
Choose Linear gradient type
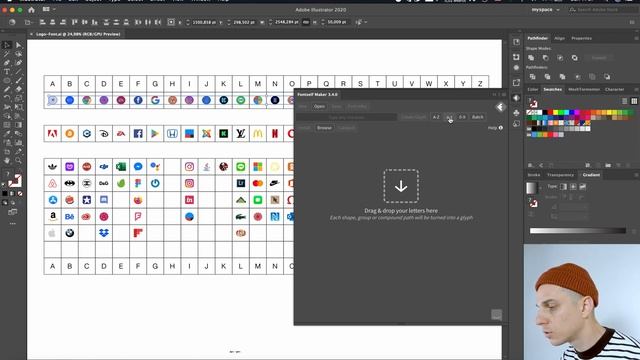(x=563, y=187)
